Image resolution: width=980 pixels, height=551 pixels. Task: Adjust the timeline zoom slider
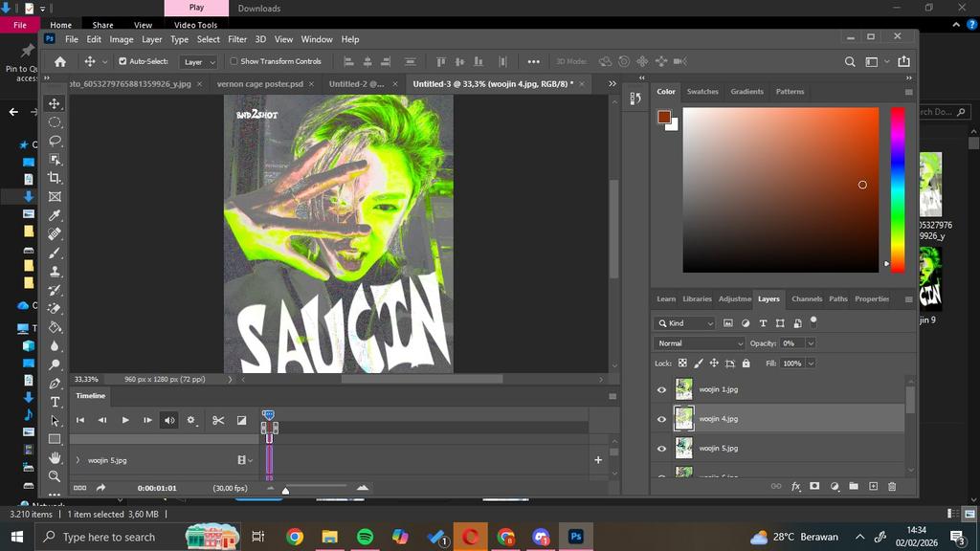285,491
